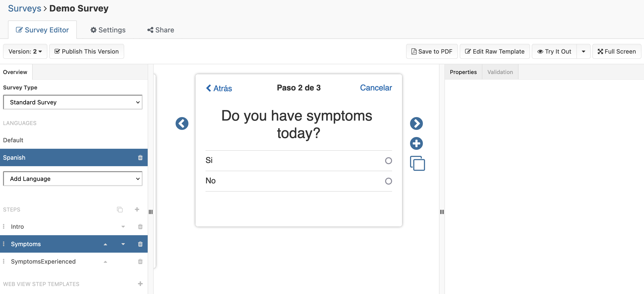
Task: Delete the Intro step
Action: (x=140, y=226)
